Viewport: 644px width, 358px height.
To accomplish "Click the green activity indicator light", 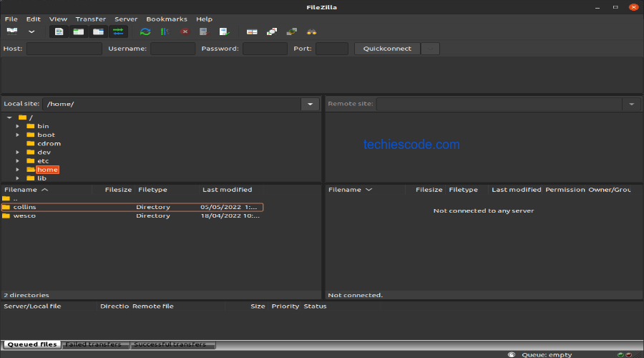I will point(620,354).
